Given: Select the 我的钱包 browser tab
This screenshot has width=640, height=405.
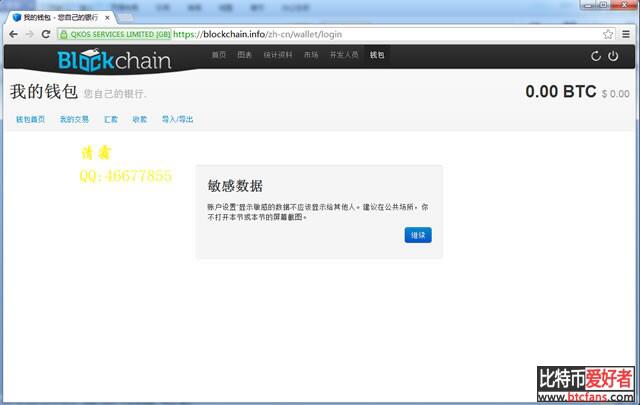Looking at the screenshot, I should pyautogui.click(x=59, y=18).
